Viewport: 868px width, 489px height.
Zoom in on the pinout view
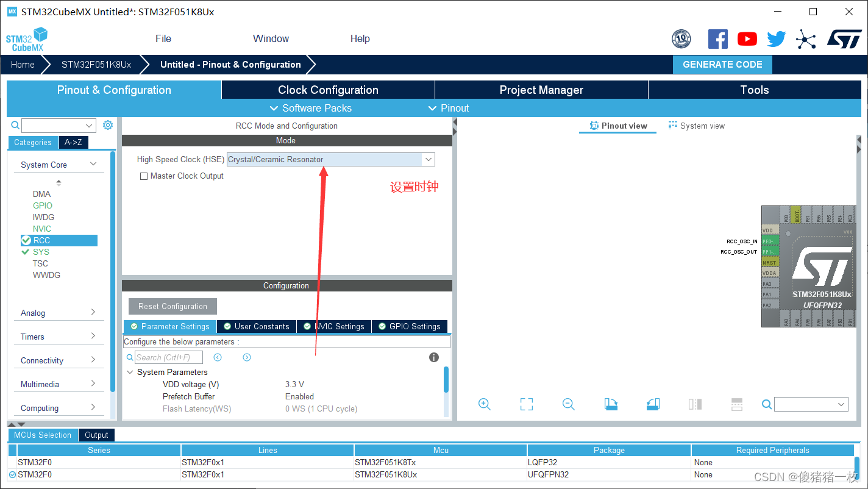(x=485, y=404)
